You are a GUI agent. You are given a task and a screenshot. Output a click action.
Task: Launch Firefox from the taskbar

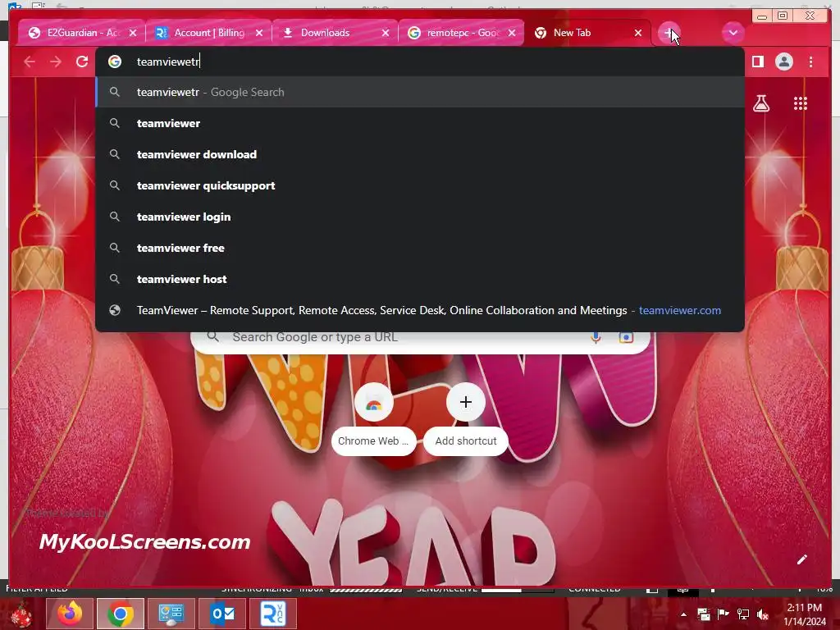coord(70,614)
